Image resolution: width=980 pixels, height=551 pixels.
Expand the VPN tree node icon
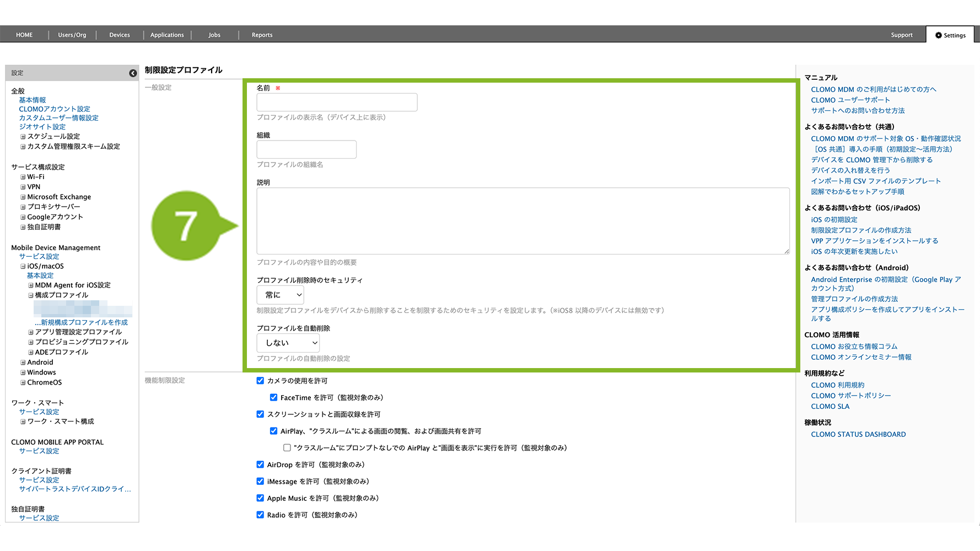pos(23,187)
